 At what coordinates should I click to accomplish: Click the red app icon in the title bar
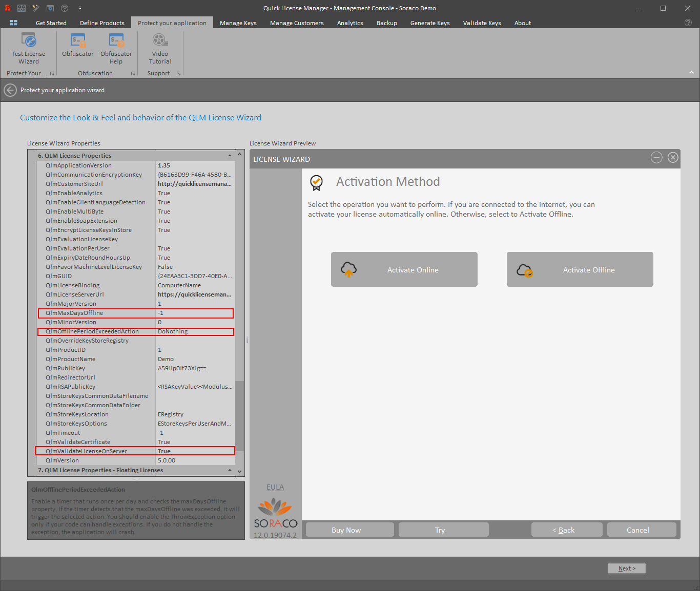(7, 8)
